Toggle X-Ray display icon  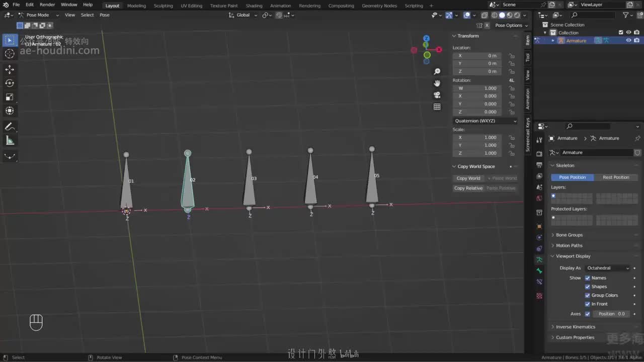pos(484,15)
